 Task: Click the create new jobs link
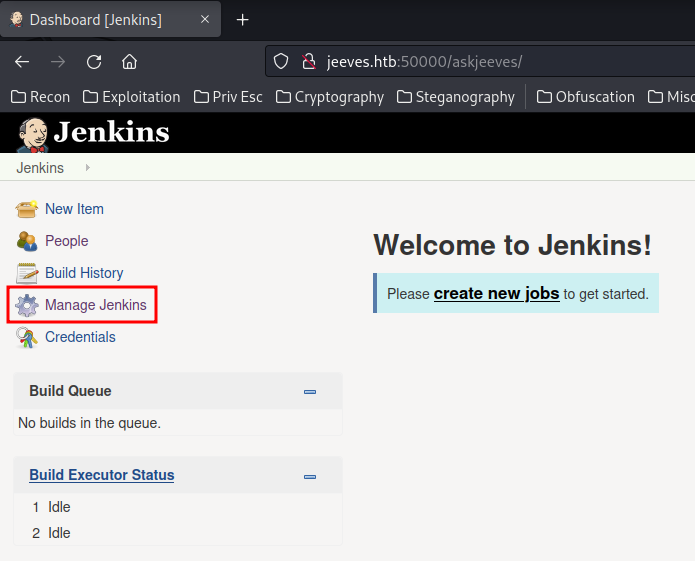[x=496, y=294]
